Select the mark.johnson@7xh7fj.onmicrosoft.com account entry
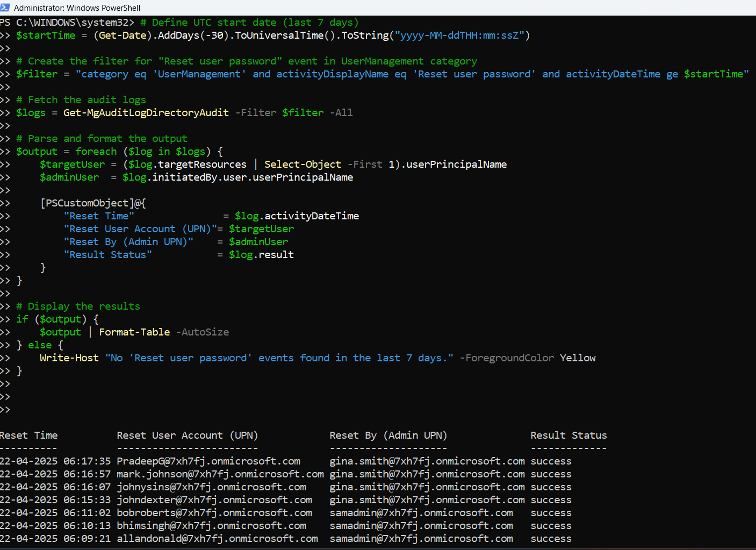Image resolution: width=756 pixels, height=550 pixels. click(x=220, y=474)
